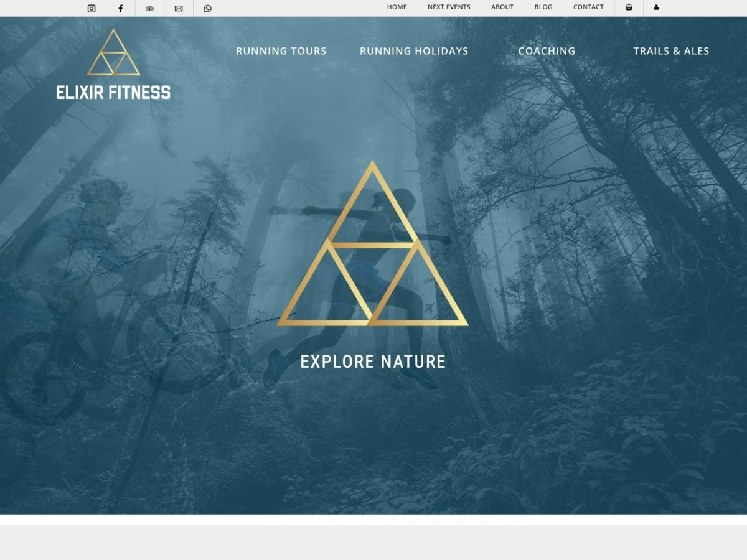Click the ELIXIR FITNESS site title
747x560 pixels.
pyautogui.click(x=113, y=93)
